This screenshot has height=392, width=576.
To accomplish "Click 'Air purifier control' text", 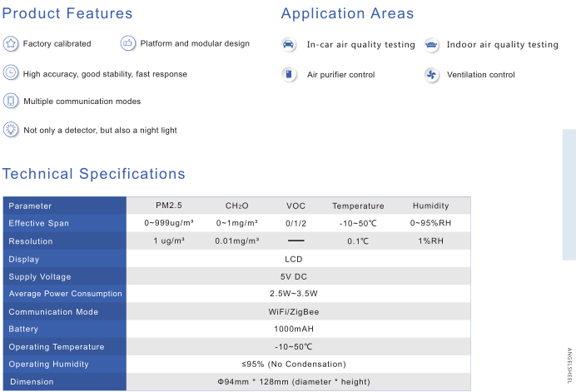I will pyautogui.click(x=341, y=75).
